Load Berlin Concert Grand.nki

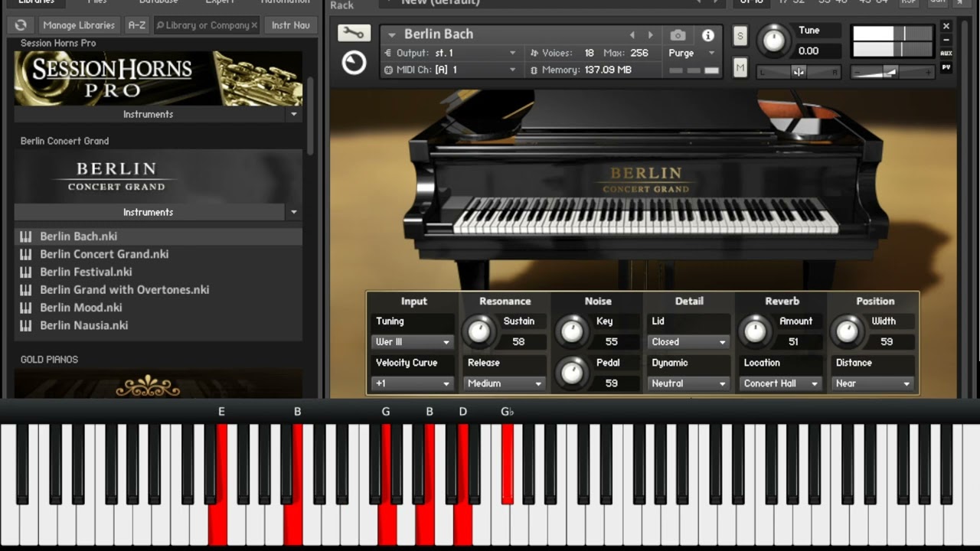(x=104, y=254)
